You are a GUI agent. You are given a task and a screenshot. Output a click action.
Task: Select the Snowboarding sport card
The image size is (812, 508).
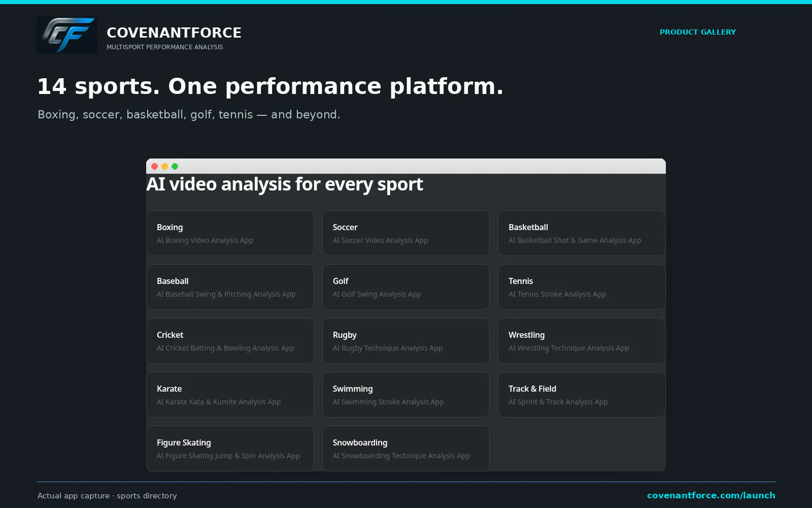coord(406,449)
